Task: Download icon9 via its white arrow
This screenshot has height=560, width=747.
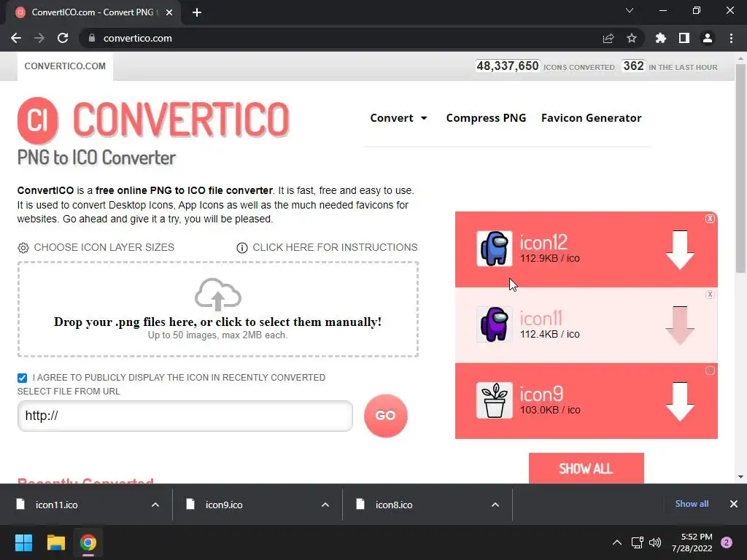Action: pos(679,402)
